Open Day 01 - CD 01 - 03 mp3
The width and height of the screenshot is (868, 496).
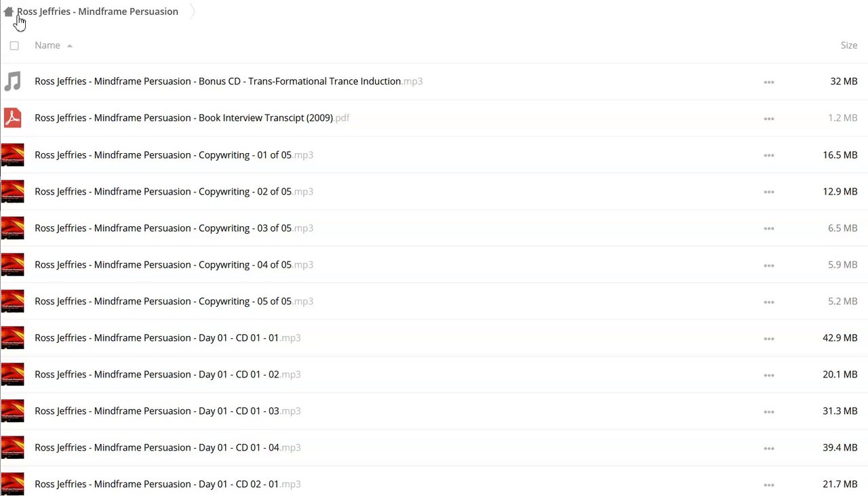tap(167, 411)
